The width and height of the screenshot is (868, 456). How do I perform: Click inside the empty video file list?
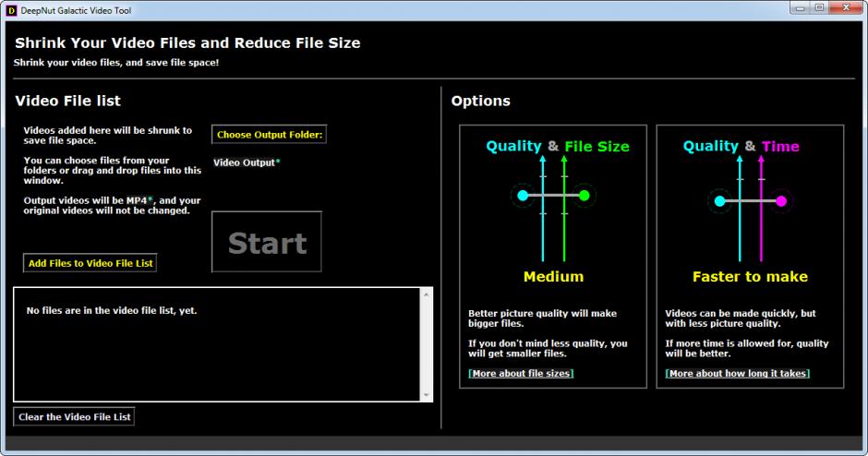[217, 351]
